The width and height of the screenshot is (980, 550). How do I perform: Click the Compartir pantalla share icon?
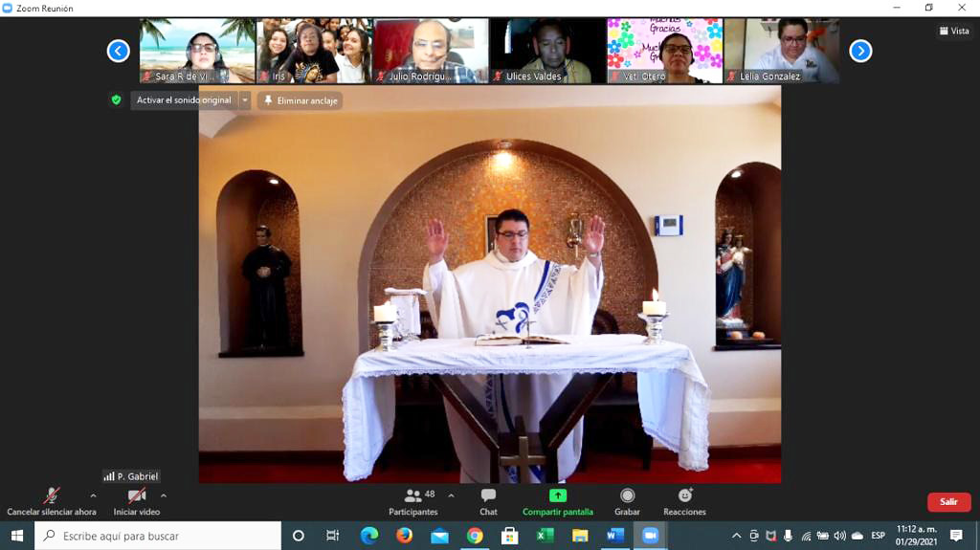coord(557,495)
